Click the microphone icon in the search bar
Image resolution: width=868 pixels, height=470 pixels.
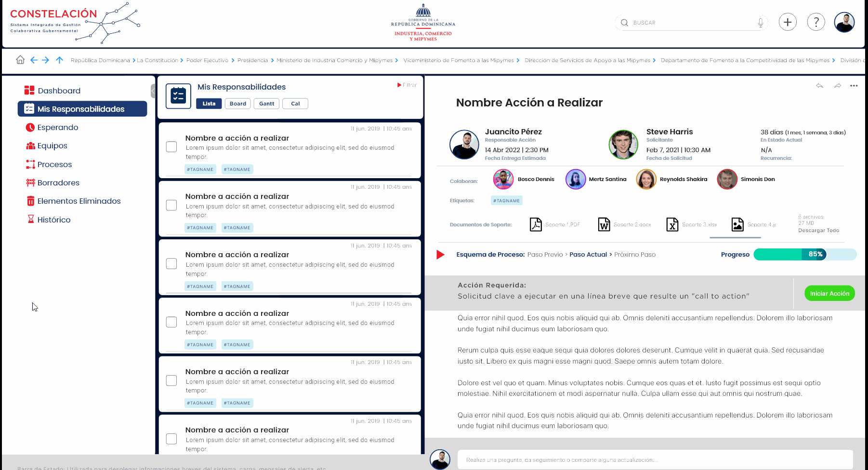761,23
